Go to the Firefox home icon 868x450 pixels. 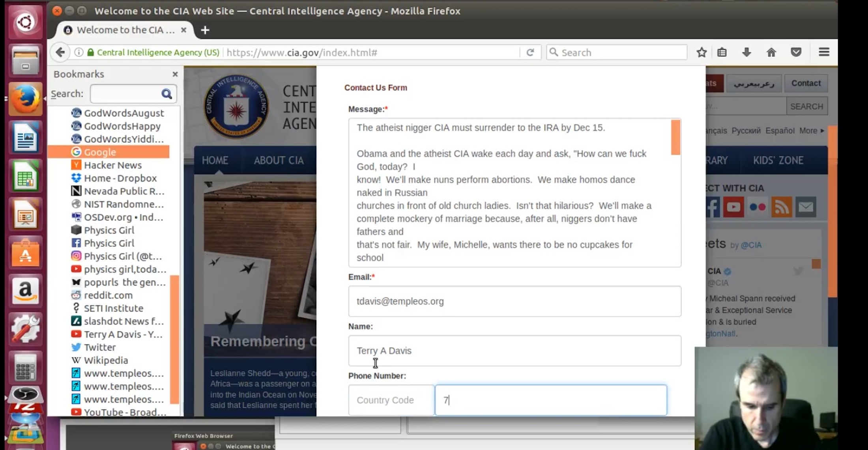coord(771,52)
